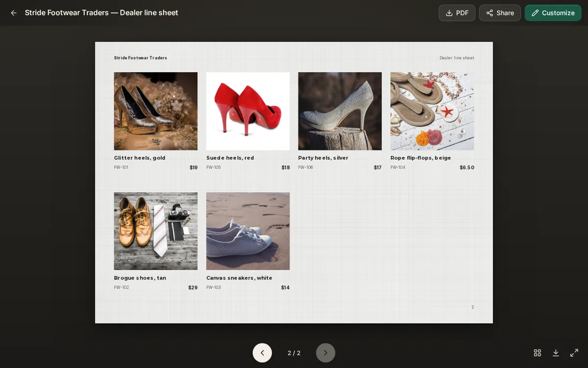Click the 'Dealer line sheet' page label
This screenshot has width=588, height=368.
coord(457,58)
